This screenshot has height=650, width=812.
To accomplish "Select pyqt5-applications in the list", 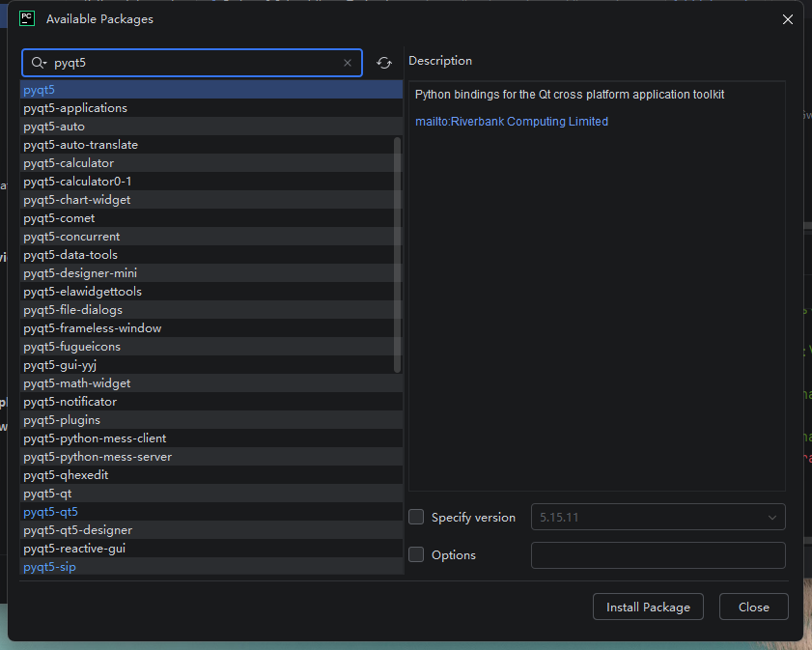I will click(x=211, y=108).
